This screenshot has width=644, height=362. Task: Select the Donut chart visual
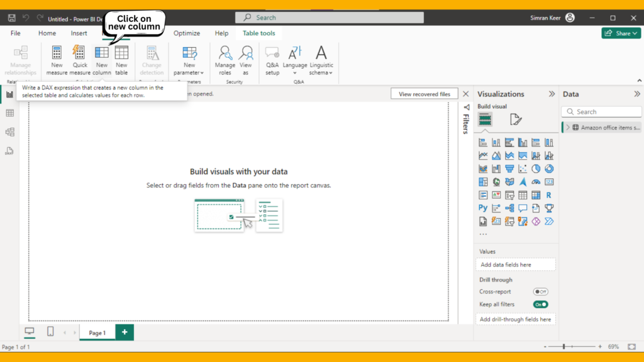tap(549, 168)
